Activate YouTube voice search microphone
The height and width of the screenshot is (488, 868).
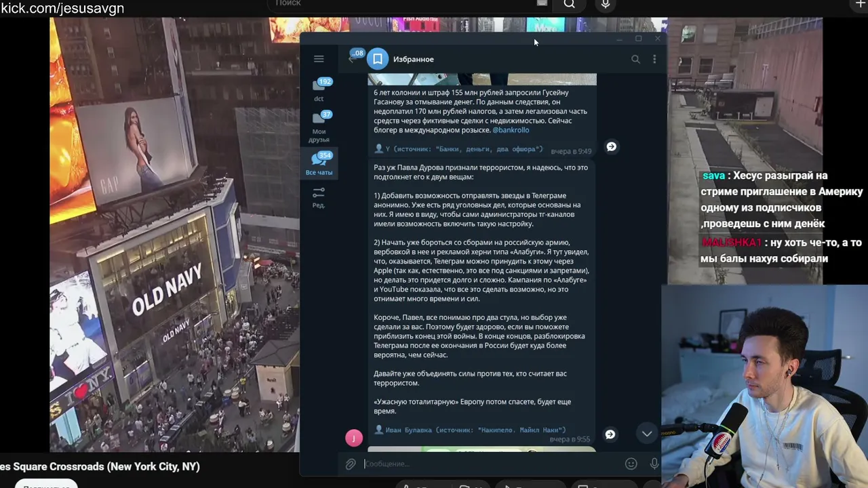tap(606, 4)
